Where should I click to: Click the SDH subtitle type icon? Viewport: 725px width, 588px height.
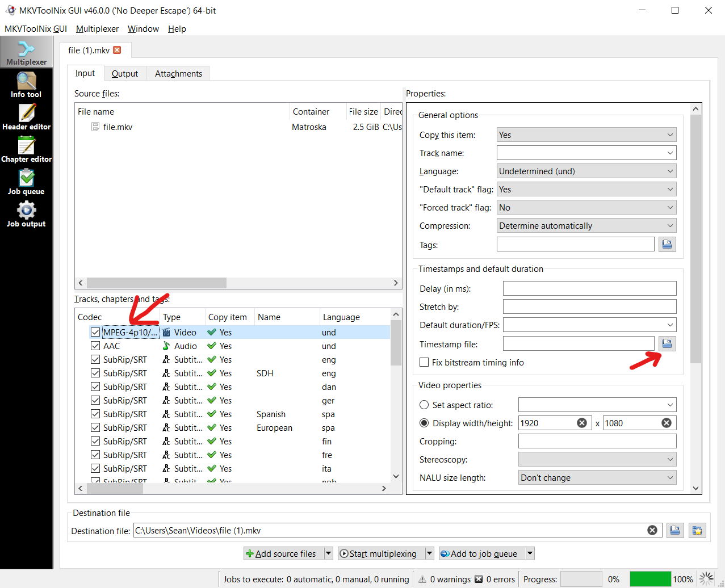coord(166,373)
